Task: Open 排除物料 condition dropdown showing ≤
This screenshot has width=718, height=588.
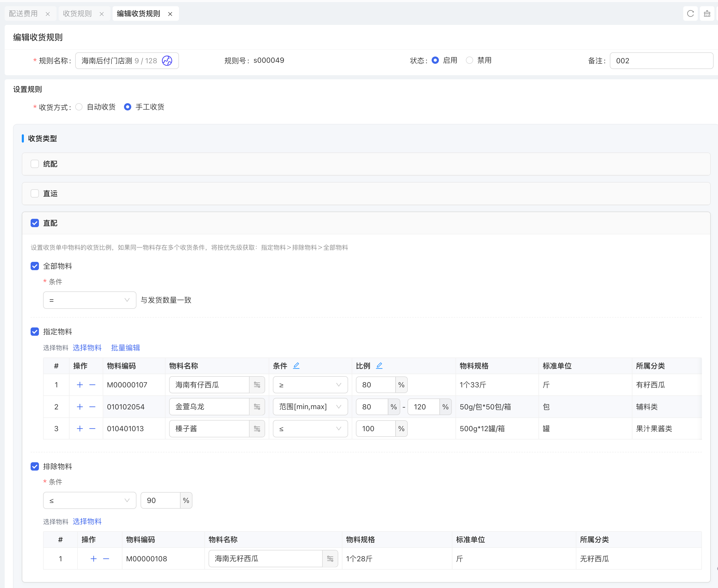Action: point(89,500)
